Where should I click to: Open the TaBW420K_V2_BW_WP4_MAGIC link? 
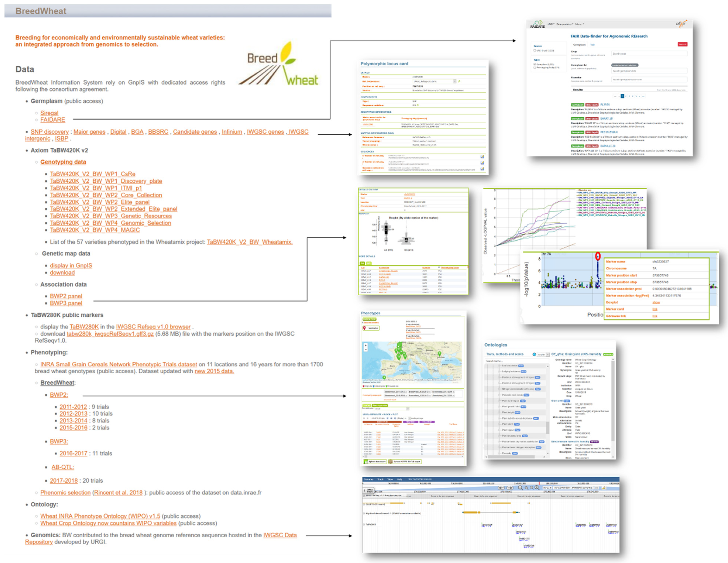(95, 230)
